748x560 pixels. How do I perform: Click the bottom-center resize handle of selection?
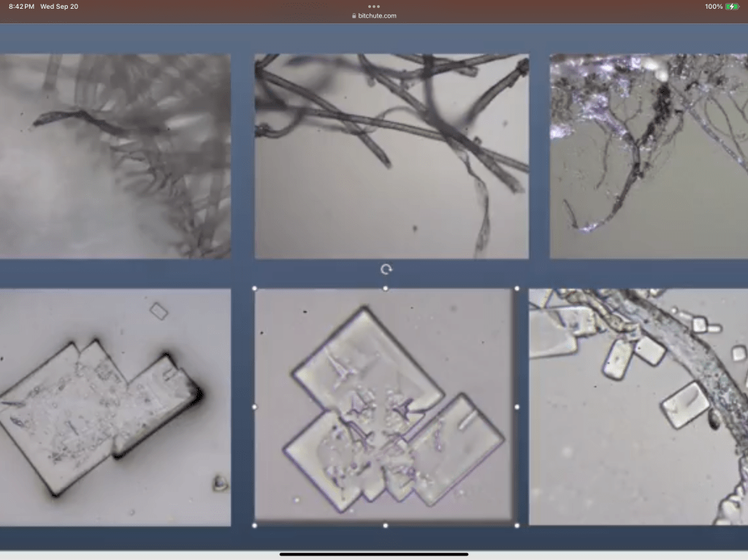386,525
